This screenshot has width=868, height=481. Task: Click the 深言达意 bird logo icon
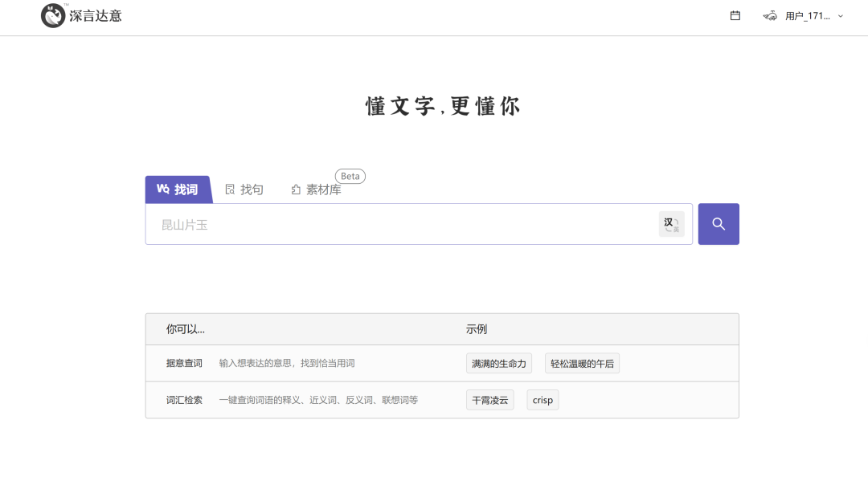[x=53, y=15]
